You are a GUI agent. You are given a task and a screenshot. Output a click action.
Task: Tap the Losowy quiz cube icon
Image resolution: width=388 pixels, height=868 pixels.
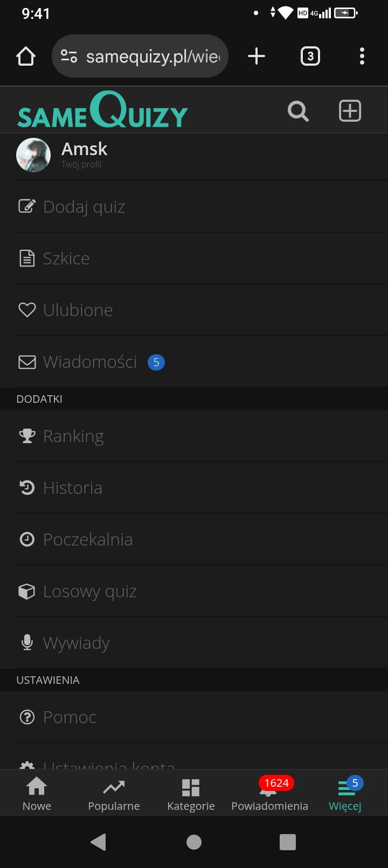27,591
